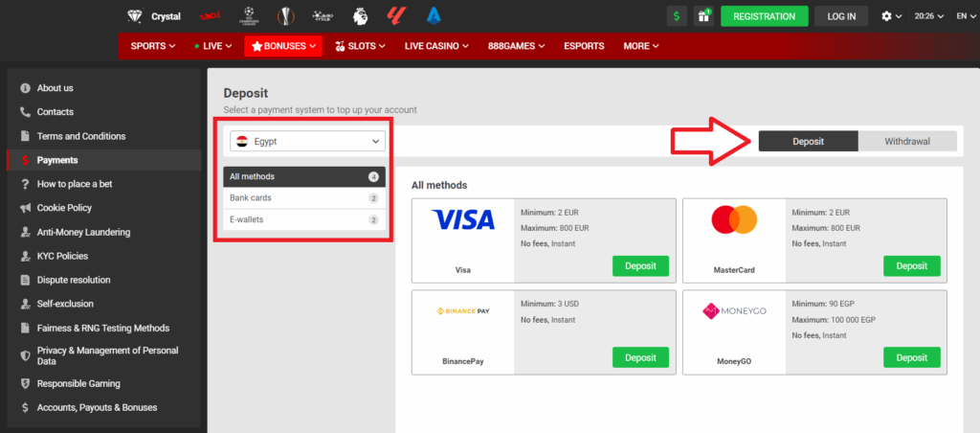Click the green REGISTRATION button
The image size is (980, 433).
click(765, 16)
